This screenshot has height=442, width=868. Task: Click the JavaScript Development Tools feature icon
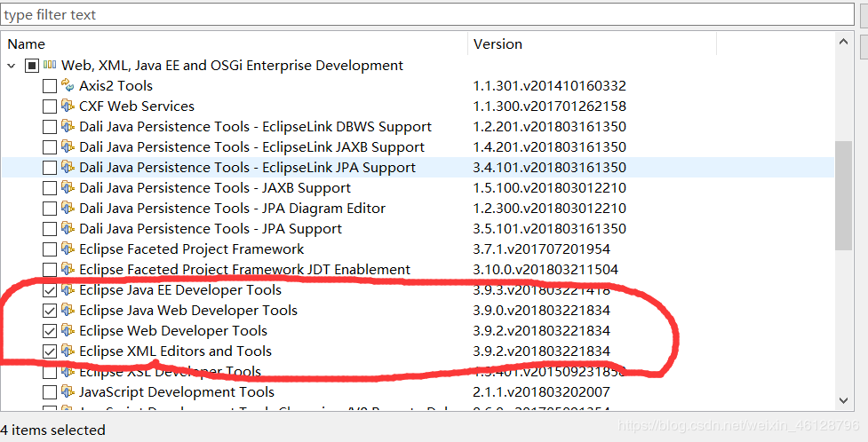(x=68, y=392)
